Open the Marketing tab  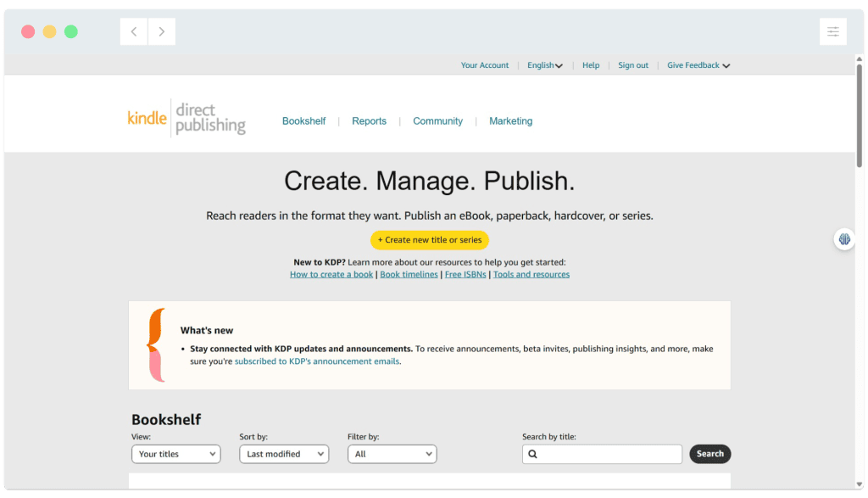click(511, 120)
